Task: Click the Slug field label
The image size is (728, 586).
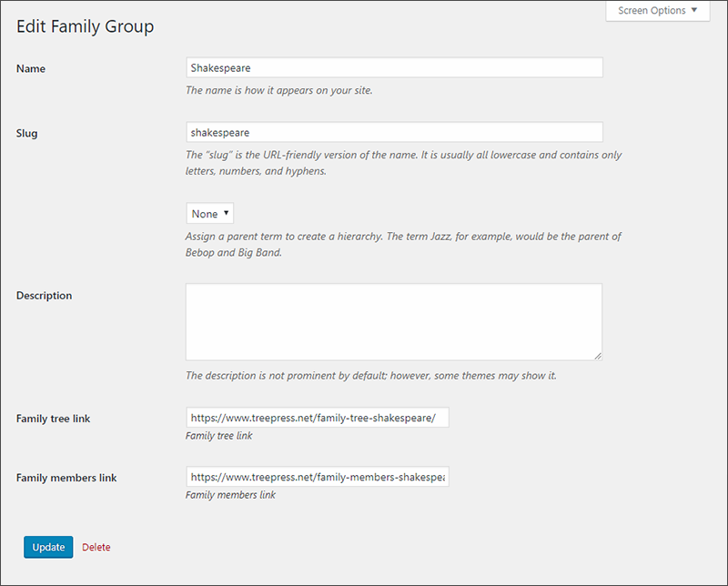Action: click(26, 133)
